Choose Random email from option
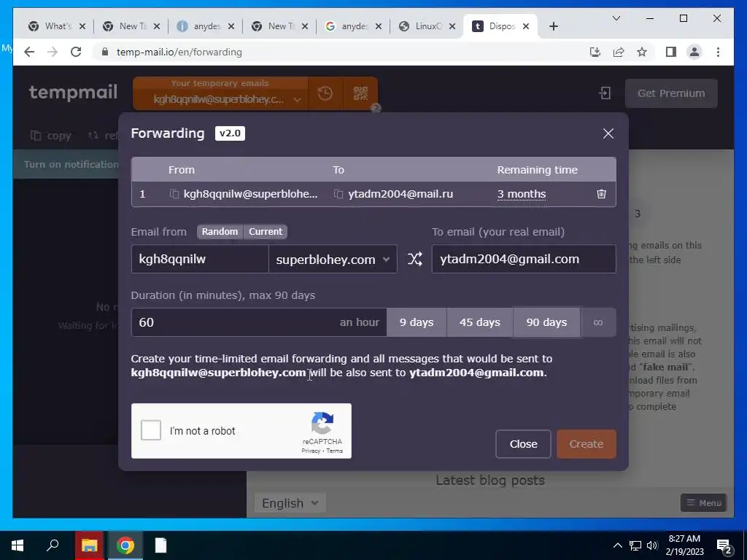This screenshot has width=747, height=560. 220,232
